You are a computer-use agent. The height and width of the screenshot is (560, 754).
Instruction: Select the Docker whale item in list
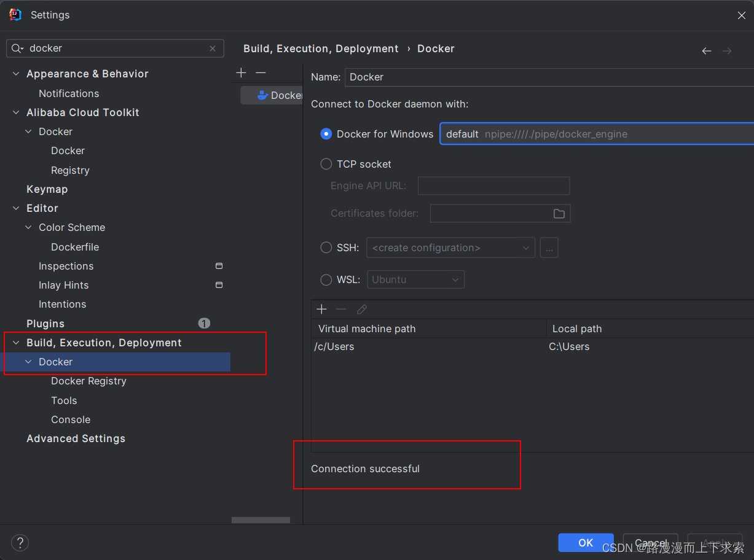point(272,95)
